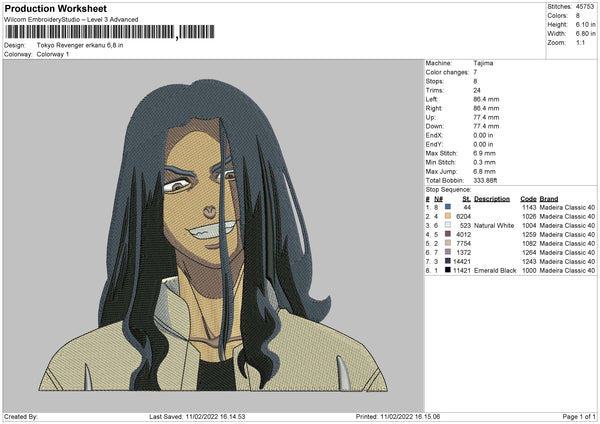Screen dimensions: 600x424
Task: Select the Max Jump value 6.8 mm
Action: [484, 171]
